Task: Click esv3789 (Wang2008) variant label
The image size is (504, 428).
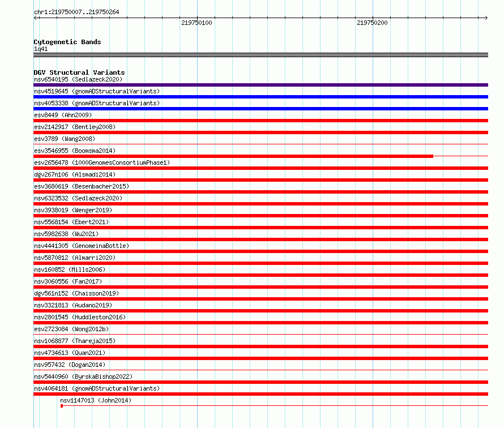Action: pos(65,139)
